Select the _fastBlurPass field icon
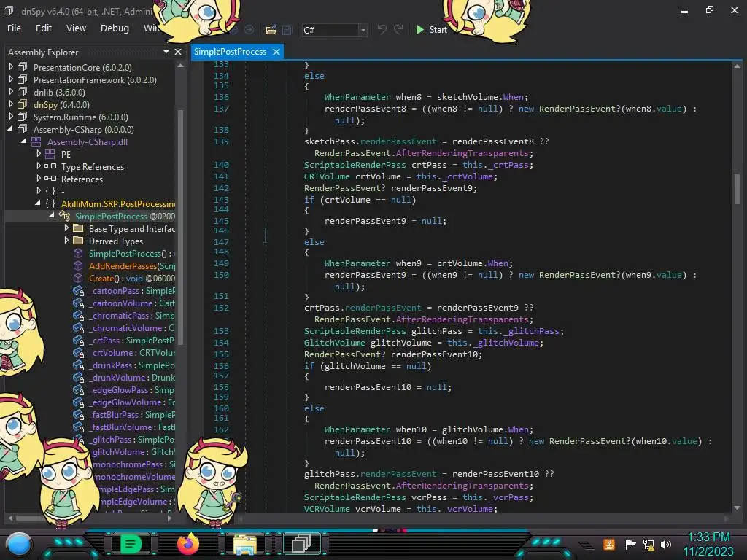The image size is (747, 560). click(79, 415)
